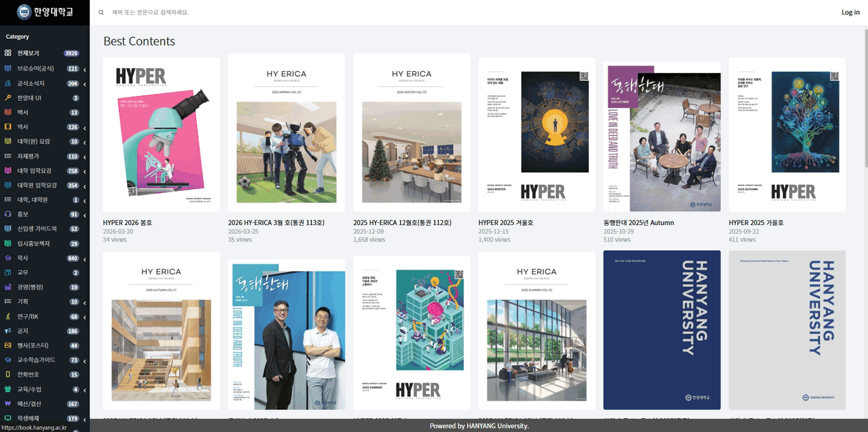
Task: Open the 2026 HY-ERICA 3월 호 title link
Action: tap(276, 222)
